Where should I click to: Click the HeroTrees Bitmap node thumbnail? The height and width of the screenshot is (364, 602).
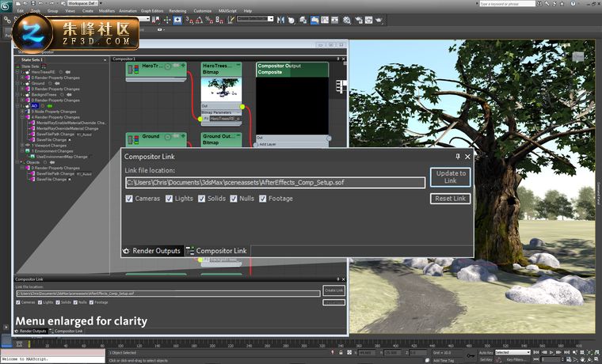(x=221, y=90)
